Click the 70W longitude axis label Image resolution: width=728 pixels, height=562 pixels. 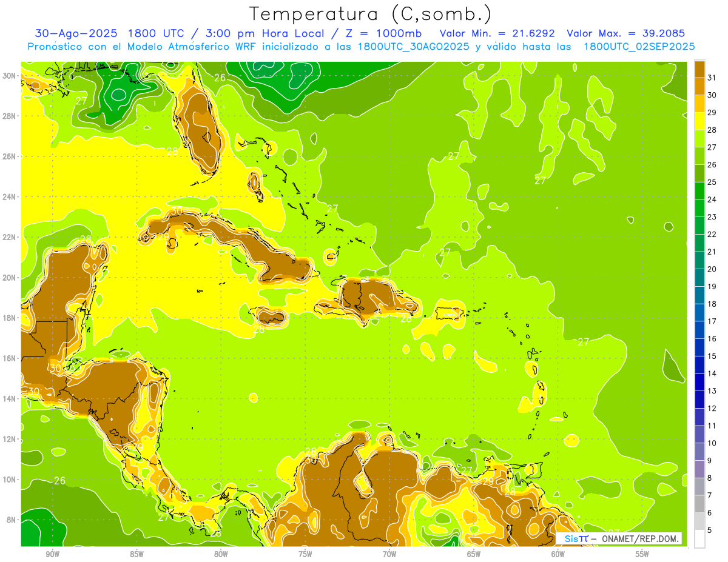[x=389, y=554]
